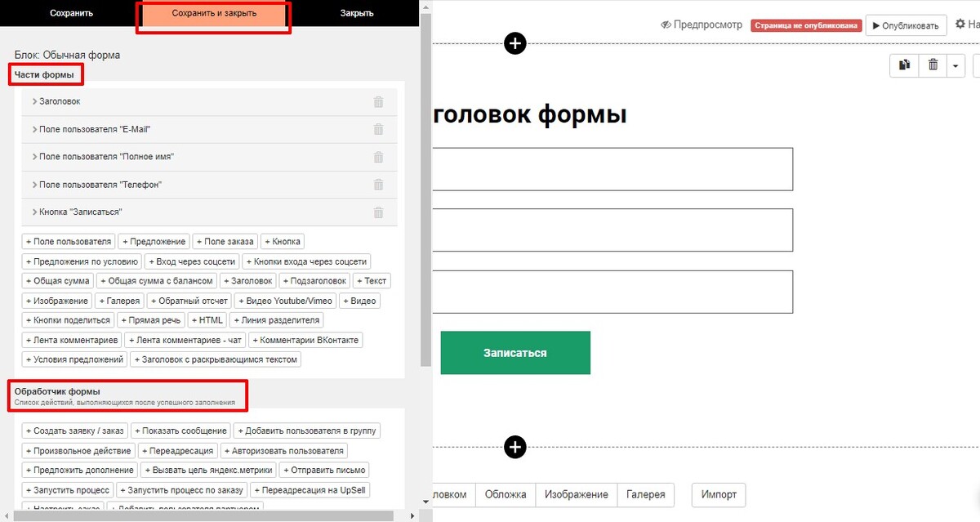The image size is (980, 522).
Task: Add Комментарии ВКонтакте part
Action: [306, 340]
